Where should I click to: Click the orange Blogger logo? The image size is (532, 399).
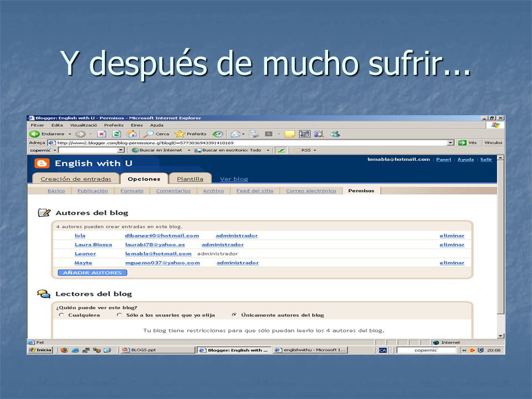click(x=42, y=163)
